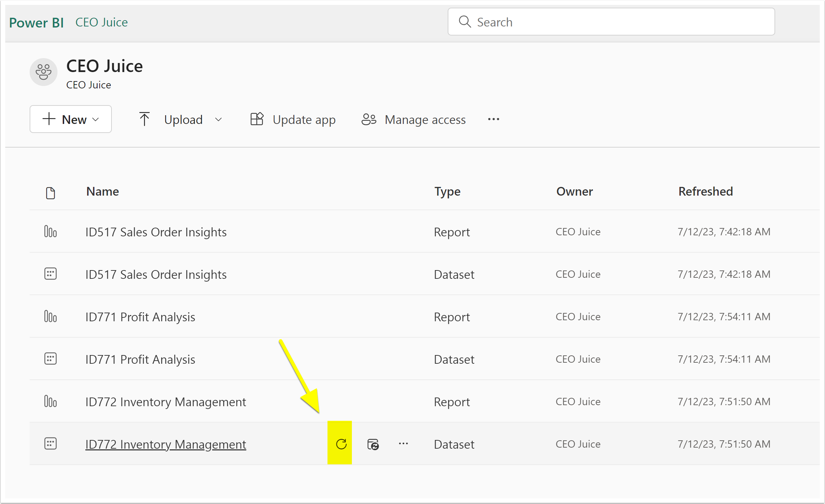
Task: Open the ID771 Profit Analysis report
Action: tap(140, 317)
